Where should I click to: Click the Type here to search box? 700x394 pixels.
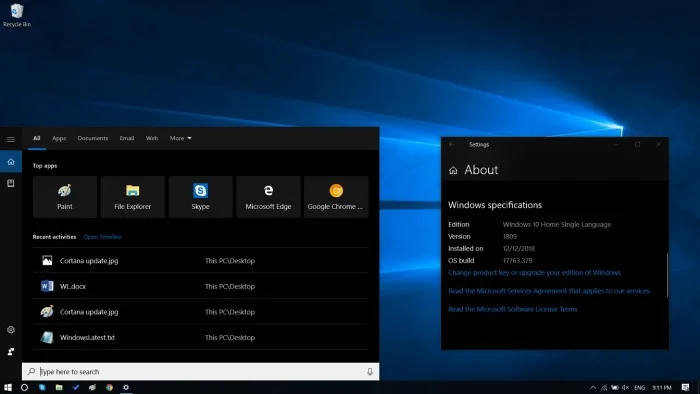point(200,372)
